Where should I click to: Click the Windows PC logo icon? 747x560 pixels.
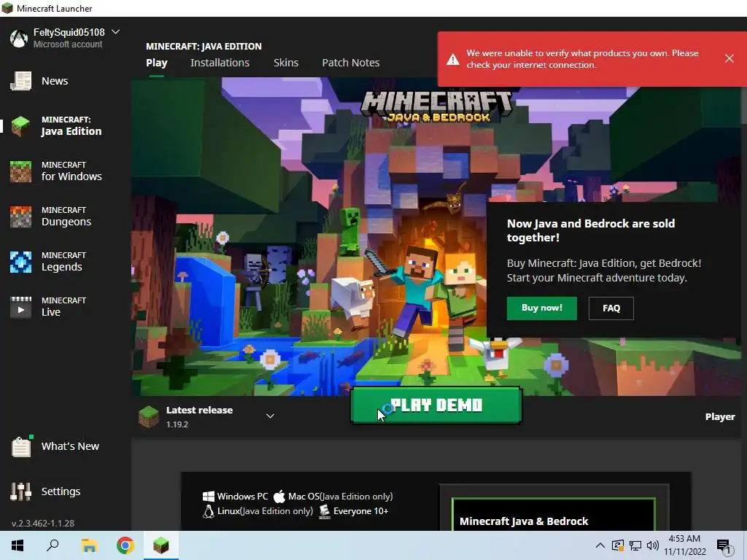tap(208, 497)
